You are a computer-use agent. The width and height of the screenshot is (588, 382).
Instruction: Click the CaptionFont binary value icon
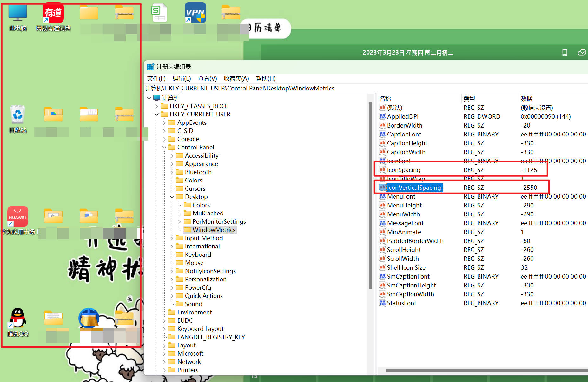383,134
